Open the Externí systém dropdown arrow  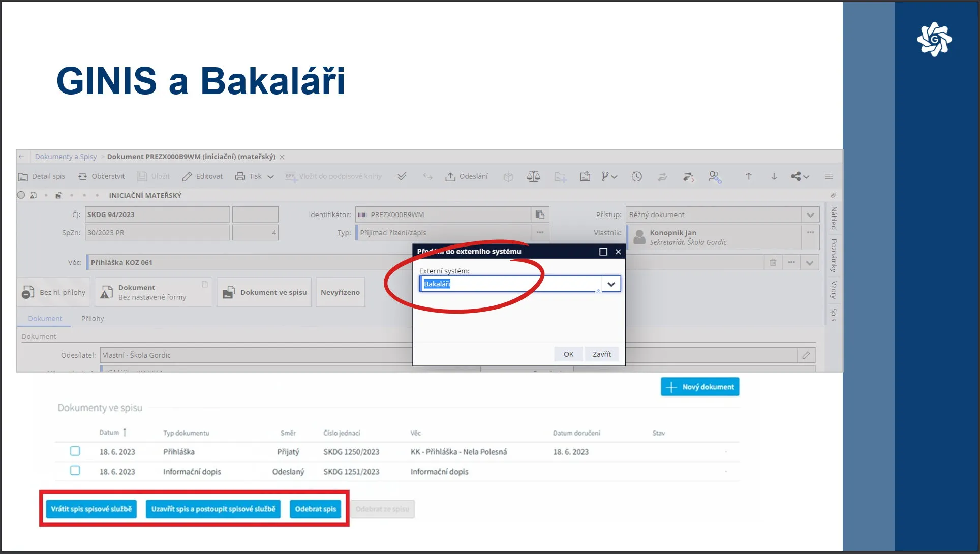[x=611, y=284]
